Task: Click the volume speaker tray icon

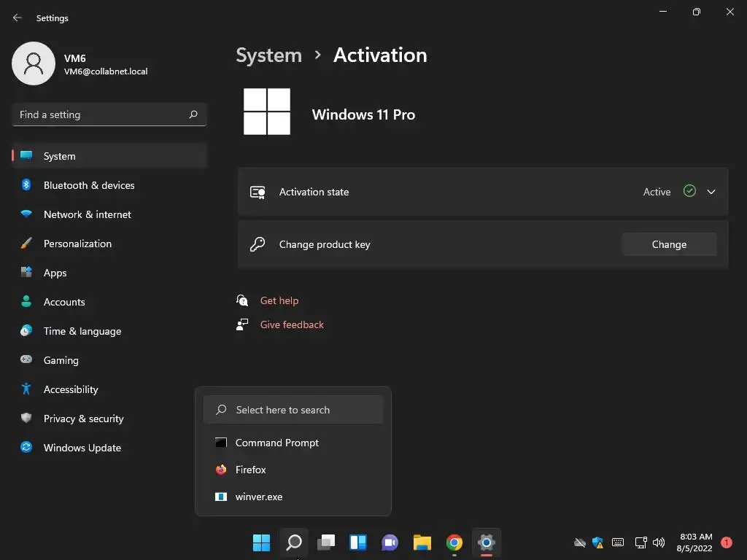Action: click(659, 542)
